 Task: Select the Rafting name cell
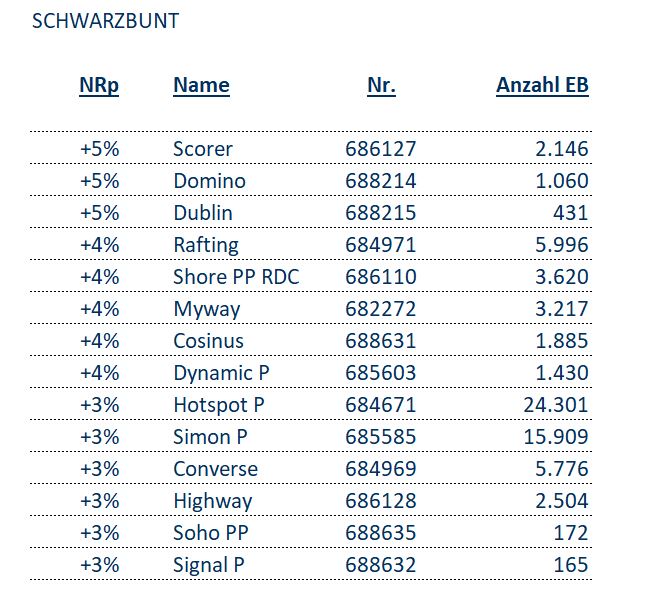[205, 245]
